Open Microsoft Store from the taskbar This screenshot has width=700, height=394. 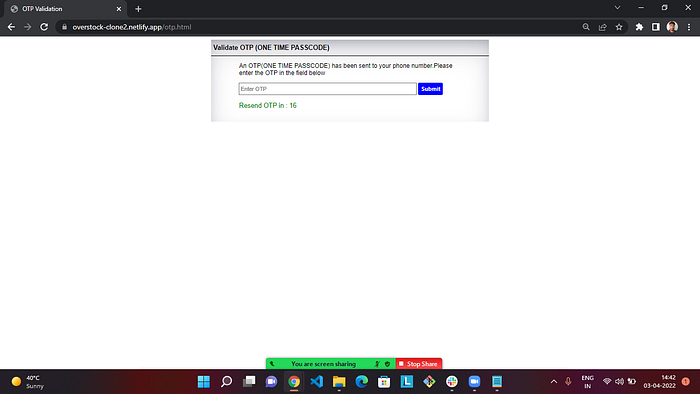[x=384, y=382]
